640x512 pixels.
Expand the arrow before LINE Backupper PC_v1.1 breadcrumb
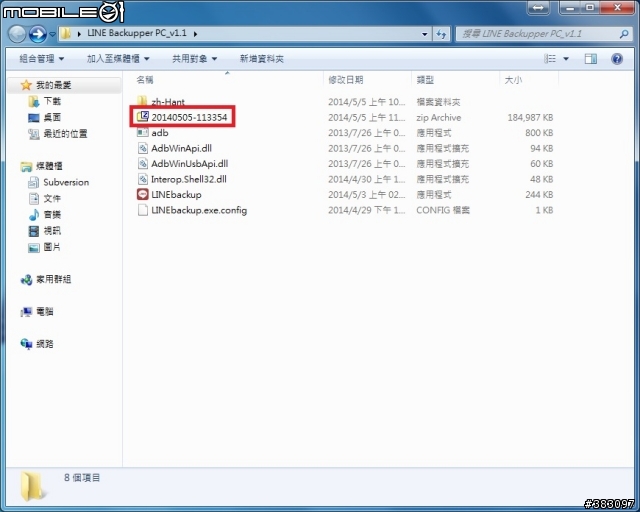coord(79,34)
